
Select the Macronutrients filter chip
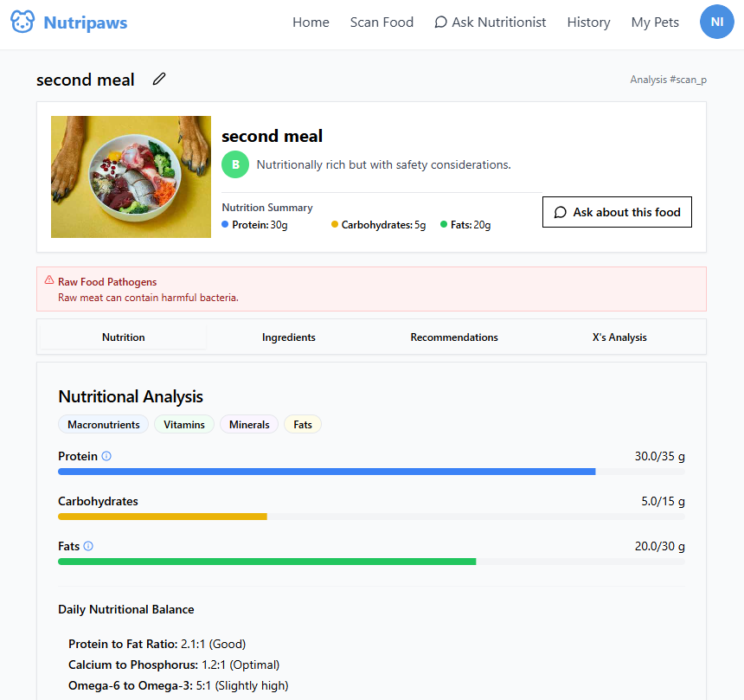point(104,424)
